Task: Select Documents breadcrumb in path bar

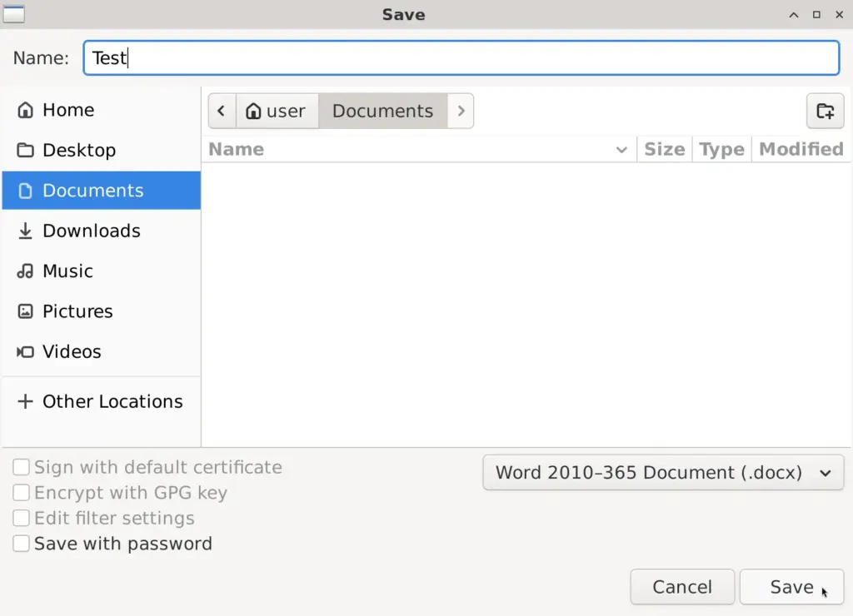Action: pyautogui.click(x=383, y=111)
